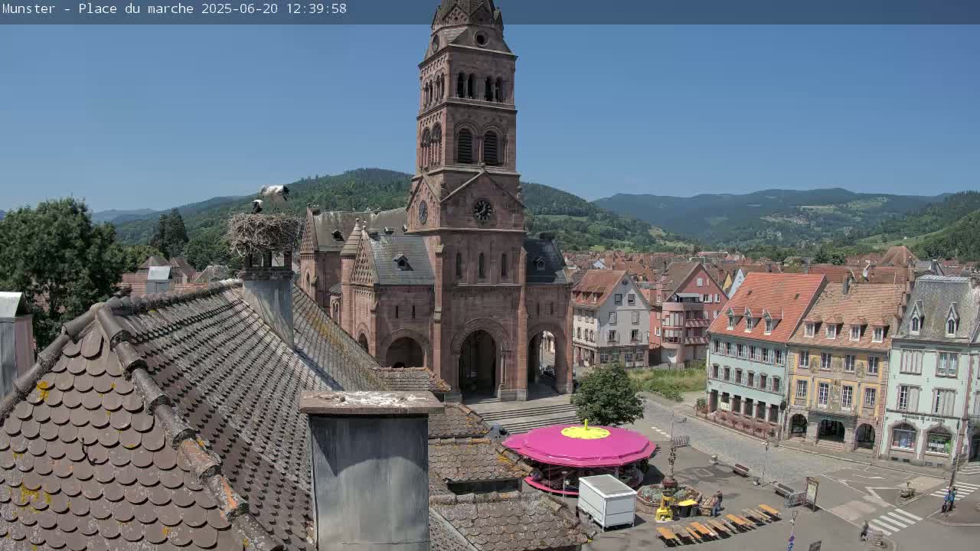The image size is (980, 551).
Task: Click the pink carousel canopy
Action: click(x=580, y=445)
